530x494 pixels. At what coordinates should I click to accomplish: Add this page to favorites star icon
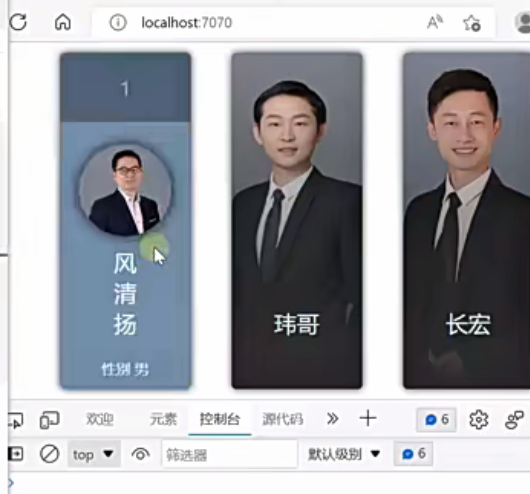(x=472, y=23)
